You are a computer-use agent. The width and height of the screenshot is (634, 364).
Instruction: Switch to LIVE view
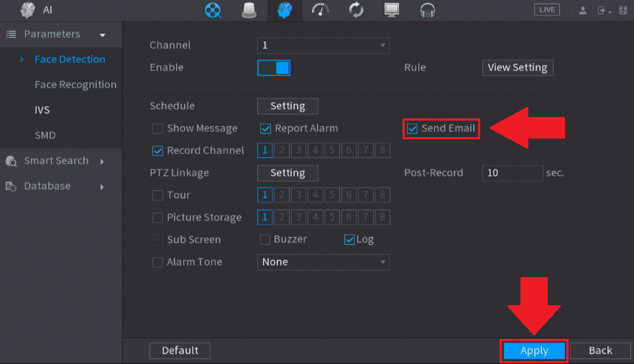[x=546, y=10]
